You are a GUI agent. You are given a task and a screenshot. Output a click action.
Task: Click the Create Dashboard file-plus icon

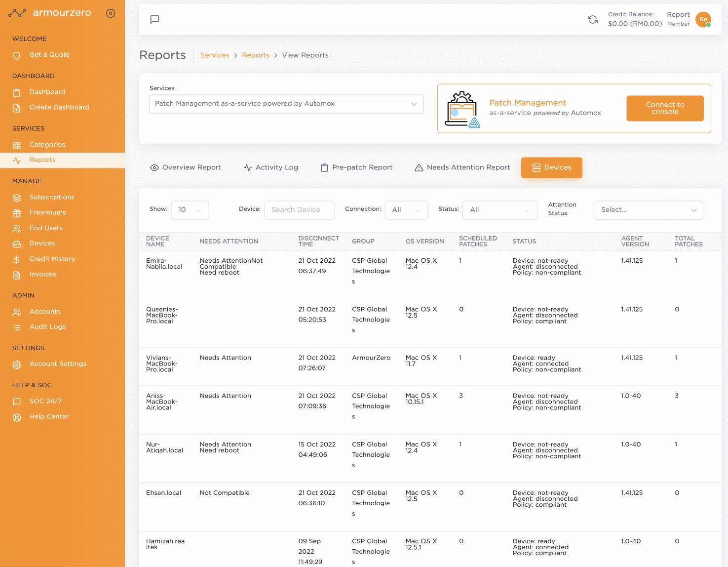[17, 108]
